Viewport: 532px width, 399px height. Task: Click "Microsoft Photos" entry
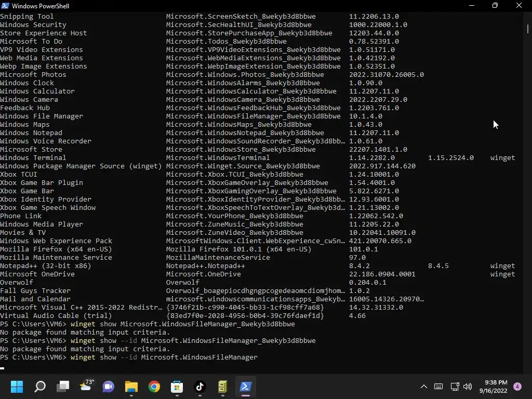(33, 75)
